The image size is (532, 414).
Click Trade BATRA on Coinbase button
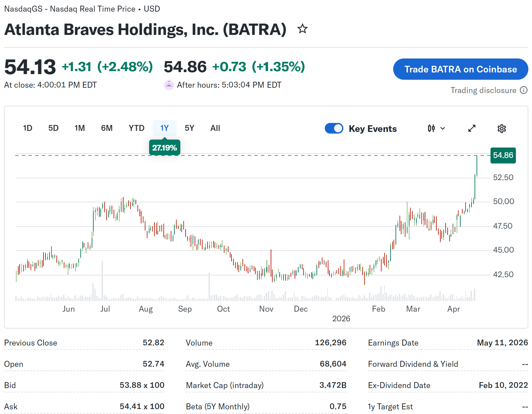pos(461,69)
